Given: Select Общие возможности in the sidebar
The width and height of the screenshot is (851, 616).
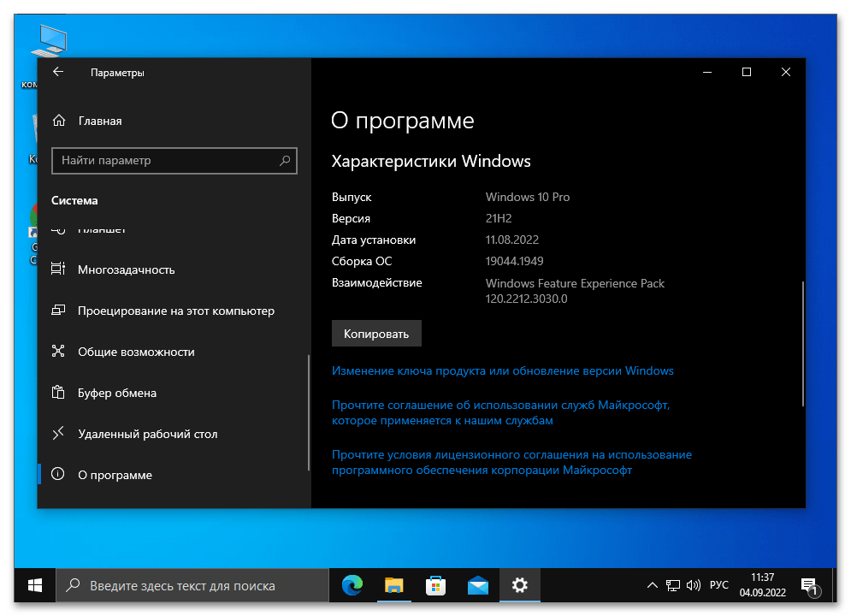Looking at the screenshot, I should coord(136,352).
